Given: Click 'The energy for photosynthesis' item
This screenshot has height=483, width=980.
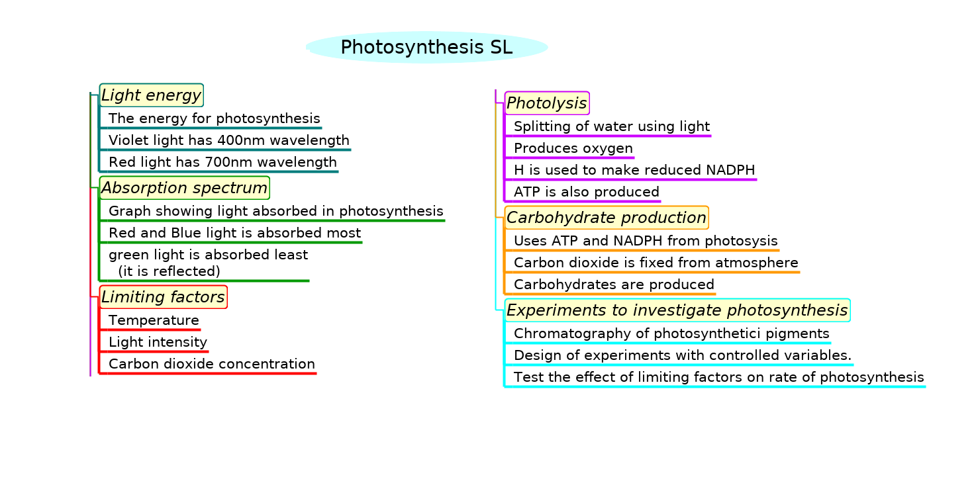Looking at the screenshot, I should [x=214, y=118].
